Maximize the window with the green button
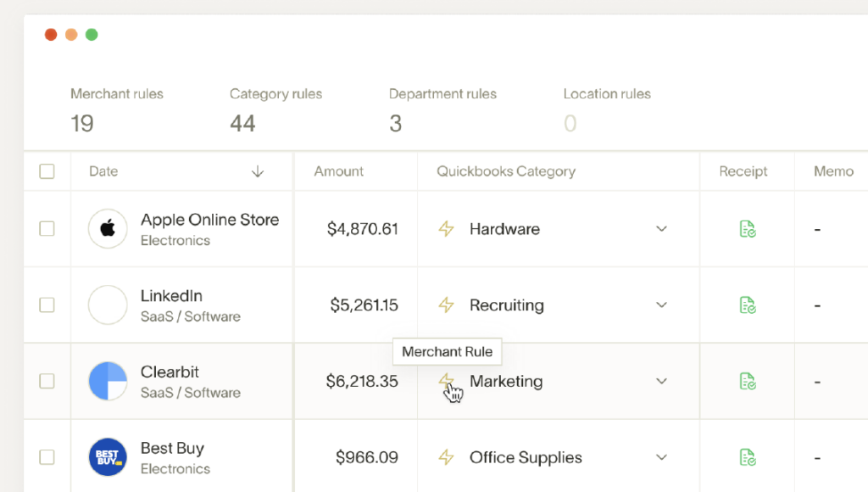This screenshot has width=868, height=492. 92,35
